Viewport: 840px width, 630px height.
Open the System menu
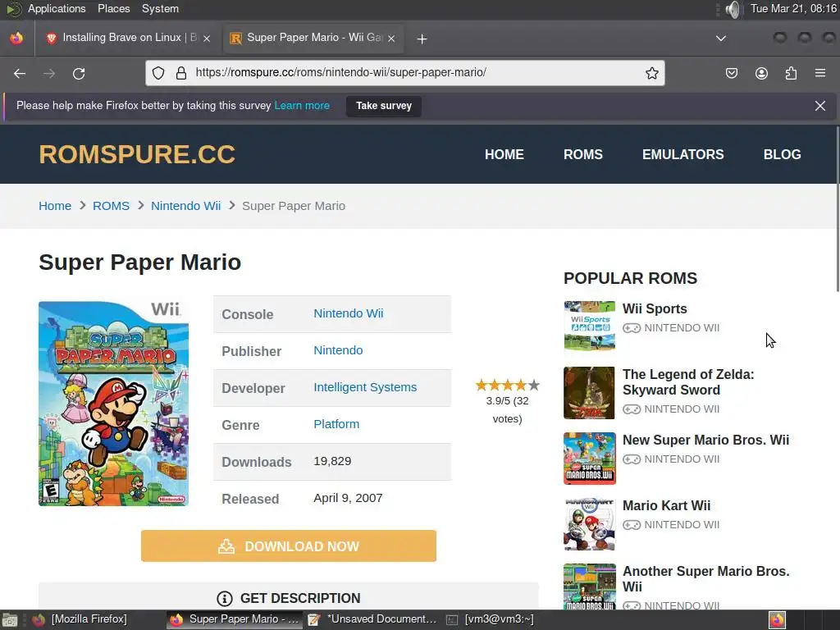pos(160,8)
